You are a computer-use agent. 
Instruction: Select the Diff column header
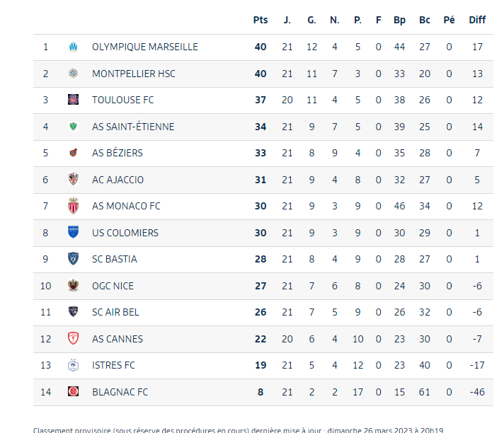[477, 20]
